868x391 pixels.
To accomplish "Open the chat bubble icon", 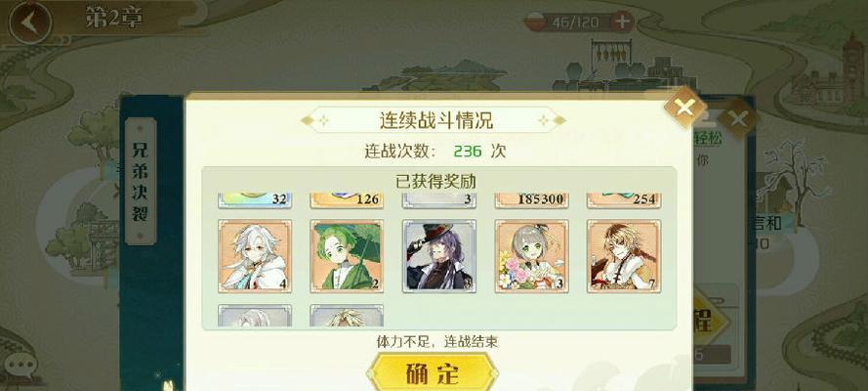I will (x=21, y=365).
